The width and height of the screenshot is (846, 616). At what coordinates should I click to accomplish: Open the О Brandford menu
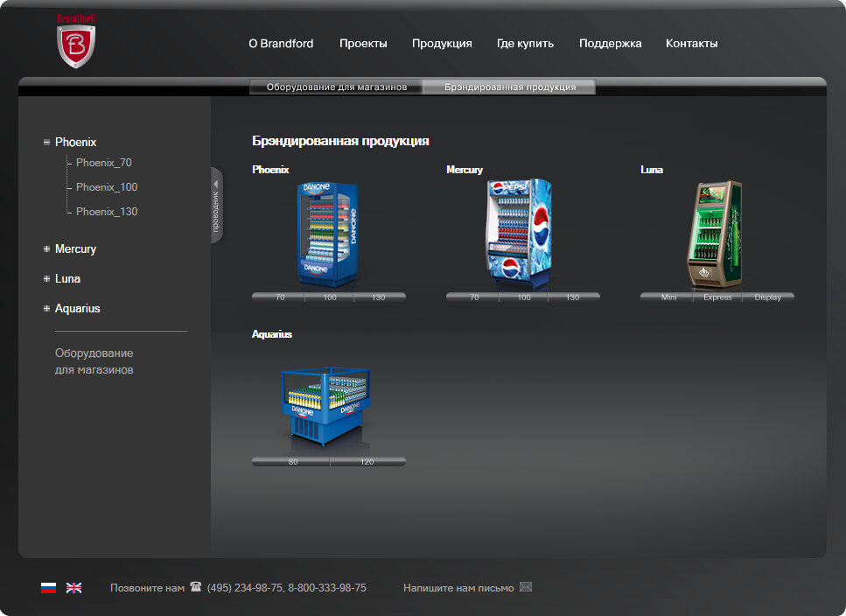tap(281, 44)
